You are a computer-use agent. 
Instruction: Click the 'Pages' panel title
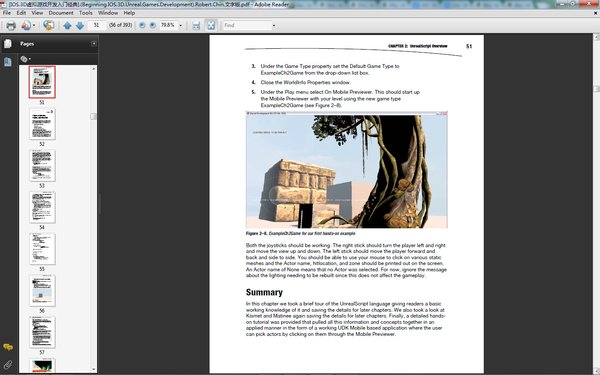pyautogui.click(x=27, y=44)
